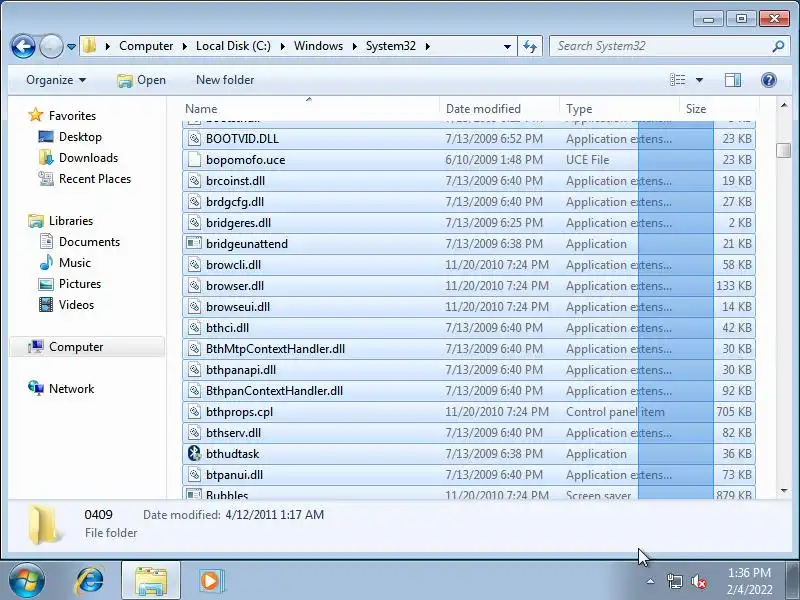
Task: Select the browcli.dll file name
Action: pos(233,265)
